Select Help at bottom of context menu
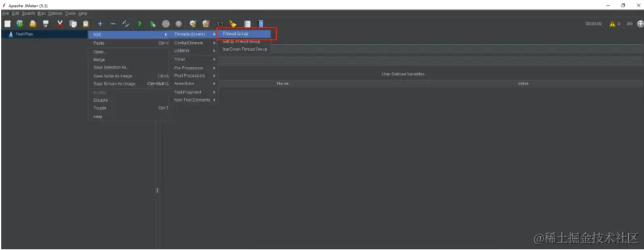The image size is (644, 250). 129,117
